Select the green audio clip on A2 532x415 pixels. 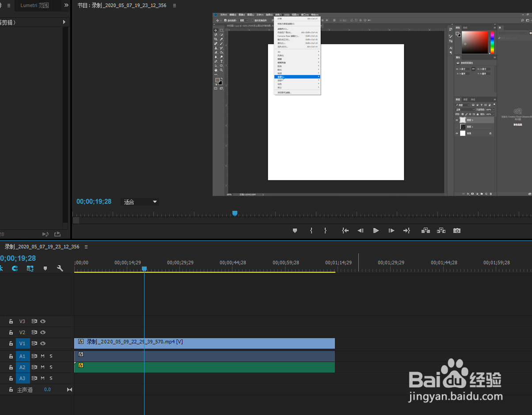tap(205, 367)
